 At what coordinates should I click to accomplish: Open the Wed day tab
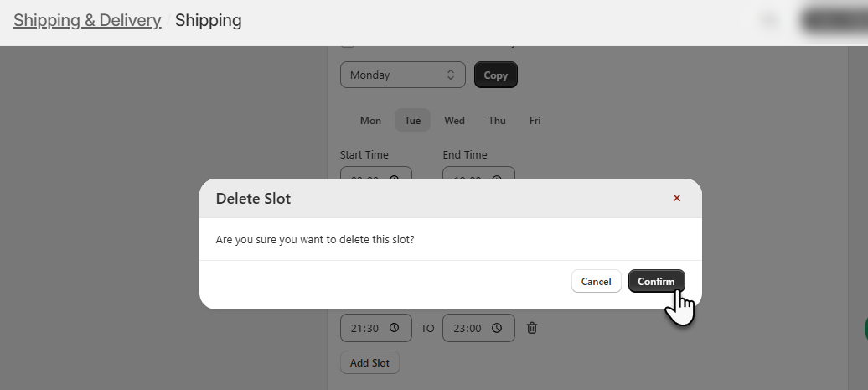pos(454,120)
